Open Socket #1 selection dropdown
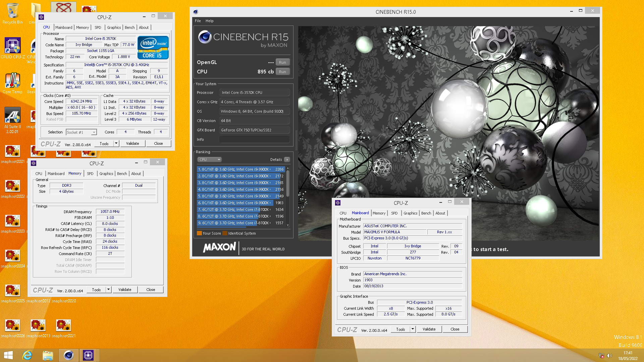644x362 pixels. [x=82, y=132]
